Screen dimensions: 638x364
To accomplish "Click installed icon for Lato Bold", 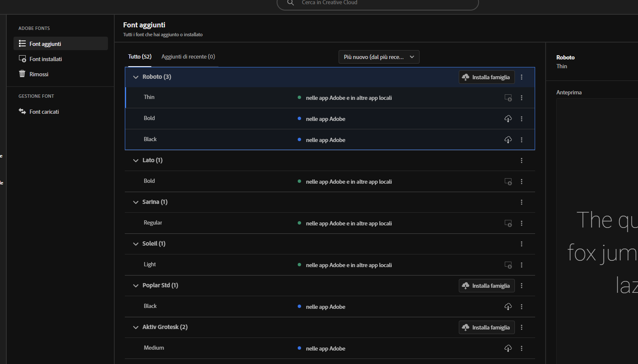I will [x=508, y=182].
